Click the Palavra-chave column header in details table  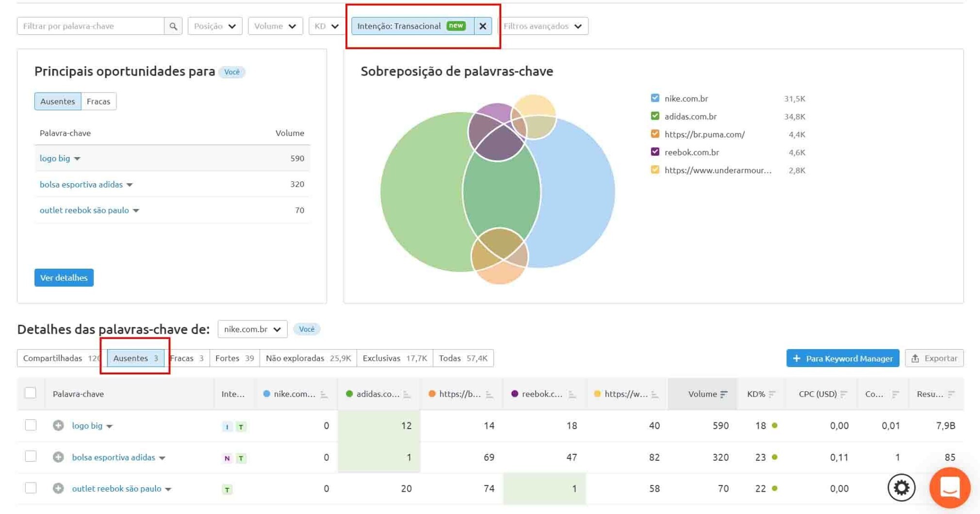point(78,394)
